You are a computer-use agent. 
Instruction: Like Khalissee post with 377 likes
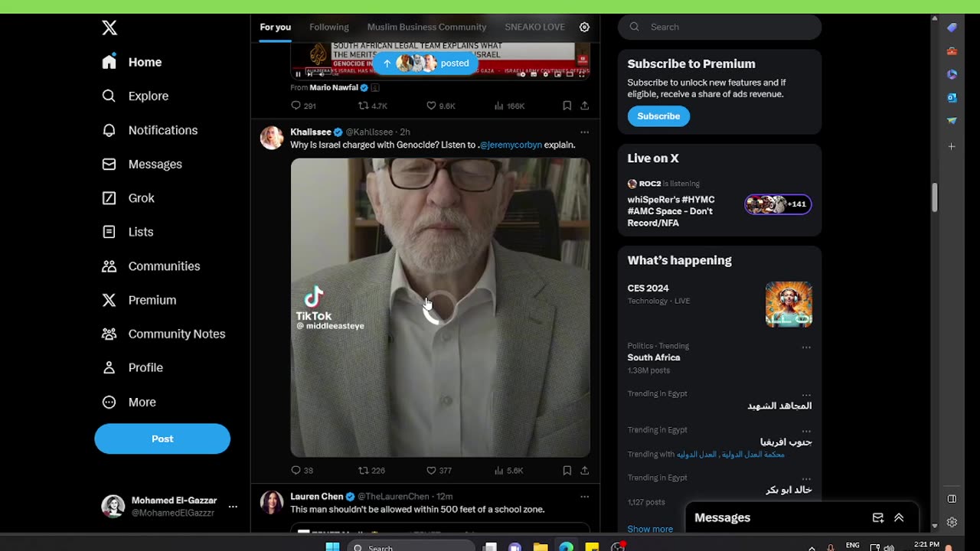(x=439, y=471)
